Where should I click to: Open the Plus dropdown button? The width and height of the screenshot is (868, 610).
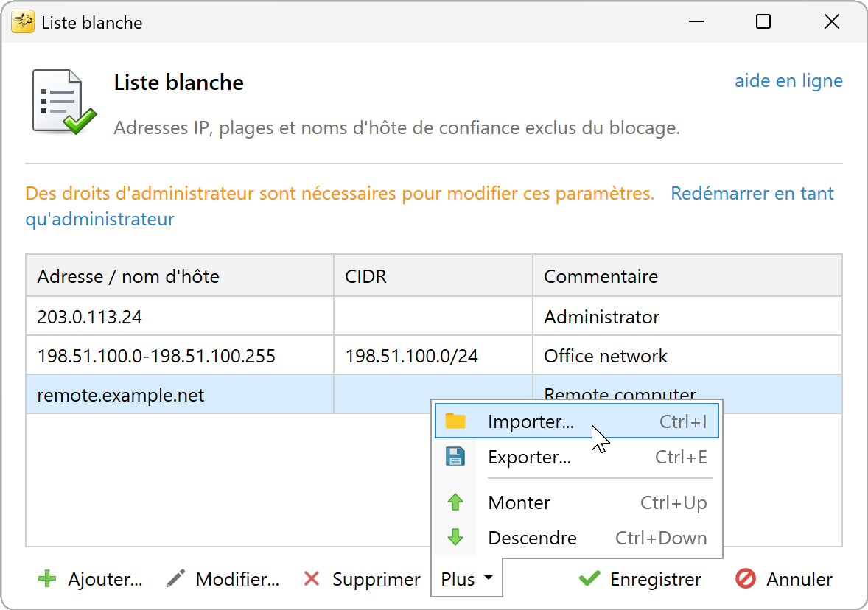click(x=466, y=579)
